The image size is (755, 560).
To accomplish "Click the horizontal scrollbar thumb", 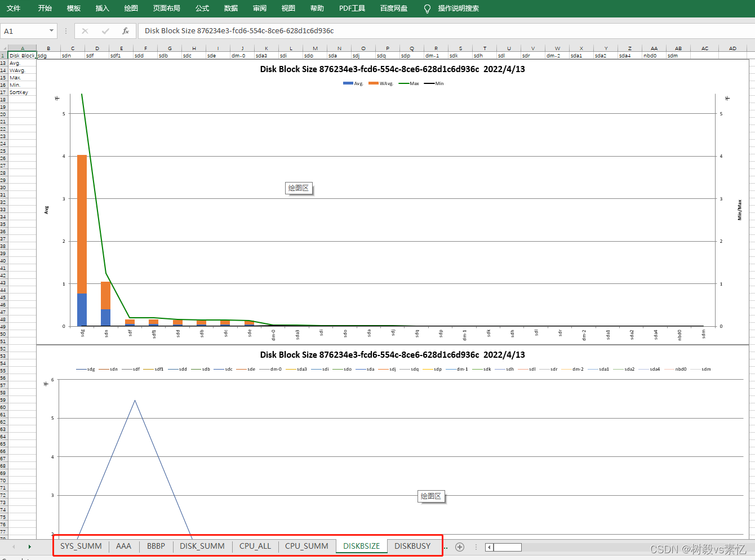I will (507, 547).
